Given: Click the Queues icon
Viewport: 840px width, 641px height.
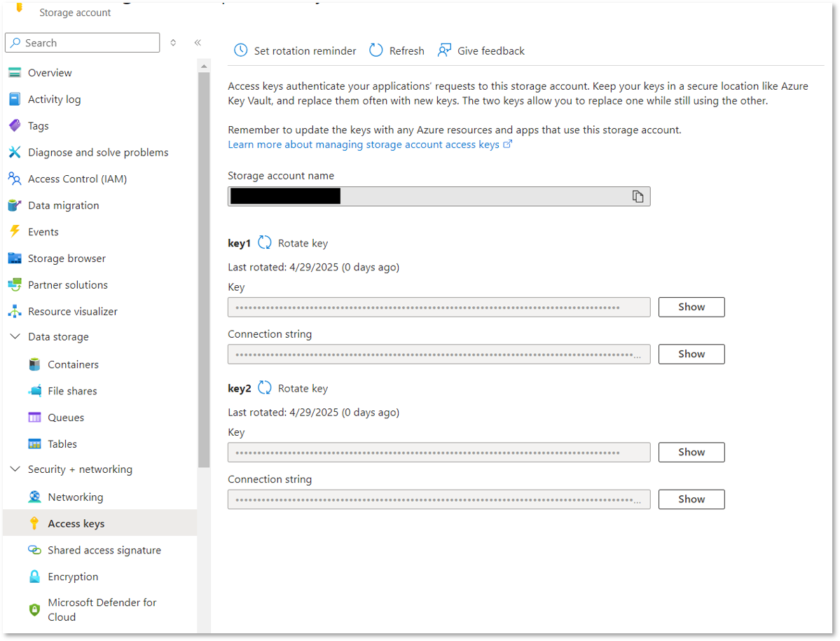Looking at the screenshot, I should [35, 418].
